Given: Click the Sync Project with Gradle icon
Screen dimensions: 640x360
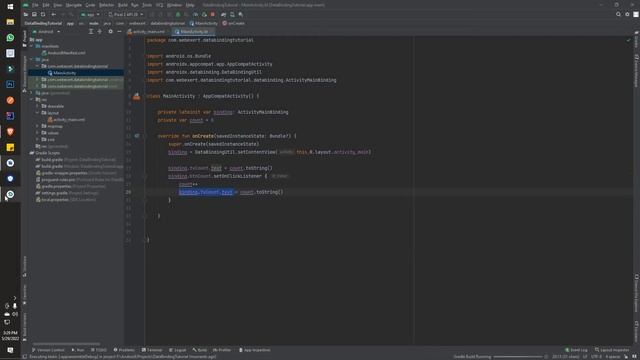Looking at the screenshot, I should point(223,14).
